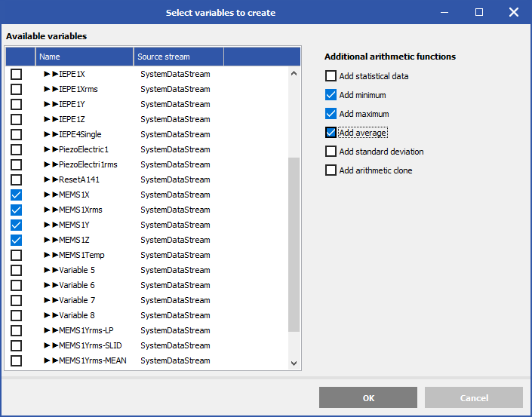Enable Add standard deviation option

tap(331, 152)
